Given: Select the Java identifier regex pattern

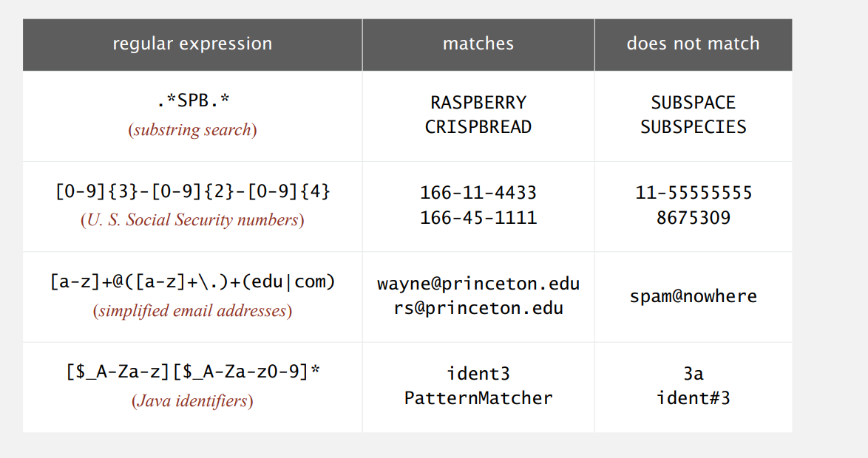Looking at the screenshot, I should click(x=192, y=372).
